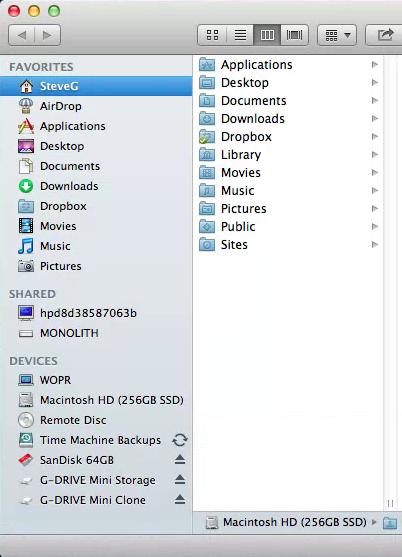Open Music in the sidebar Favorites

pos(96,246)
